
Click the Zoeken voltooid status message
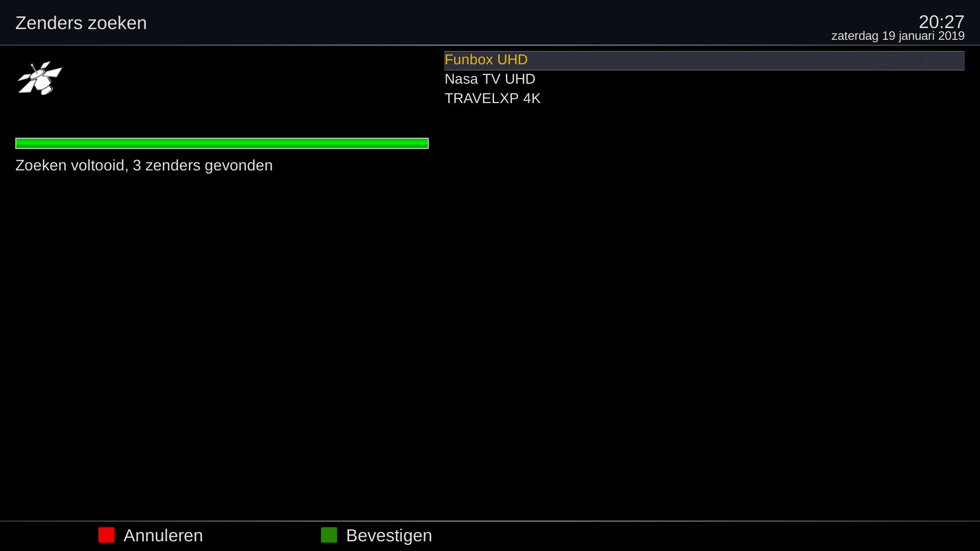point(144,165)
